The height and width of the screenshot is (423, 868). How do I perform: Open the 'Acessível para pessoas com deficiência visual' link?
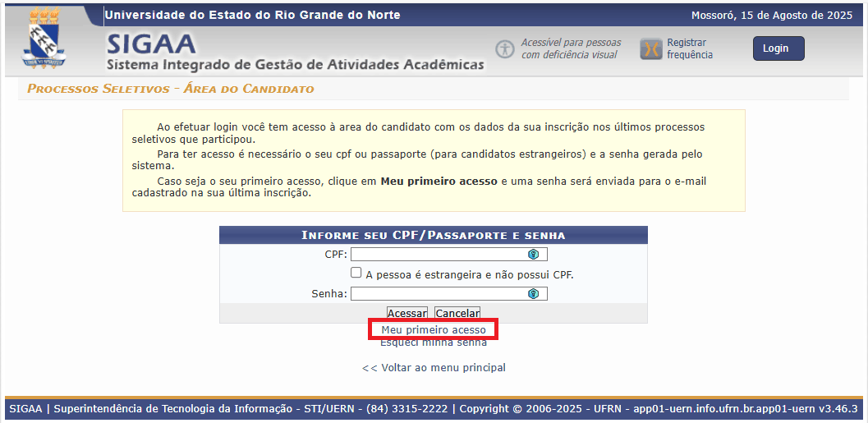click(571, 48)
